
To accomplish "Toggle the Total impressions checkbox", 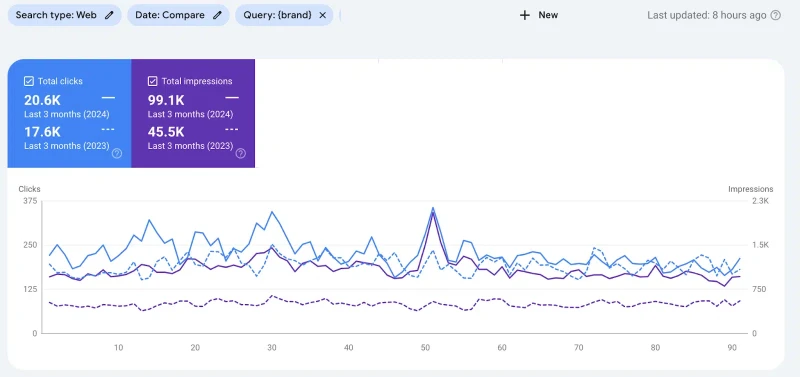I will pos(153,81).
